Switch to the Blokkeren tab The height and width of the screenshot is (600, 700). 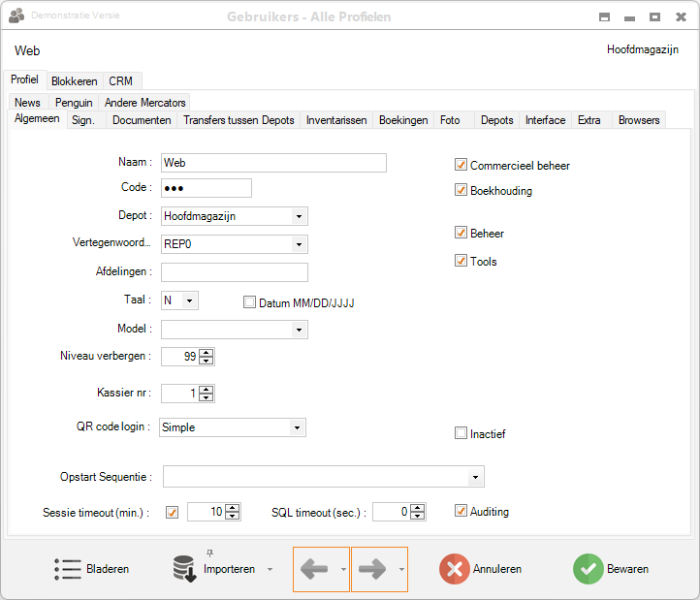pyautogui.click(x=74, y=81)
